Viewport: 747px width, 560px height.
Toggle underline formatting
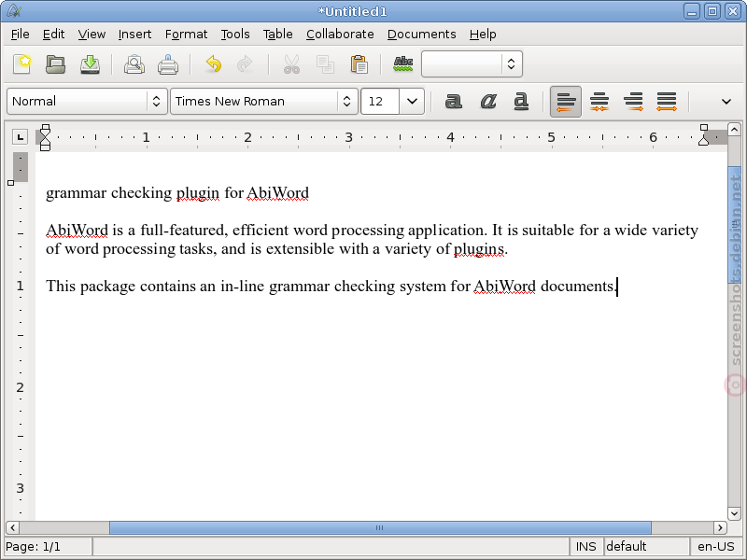521,101
